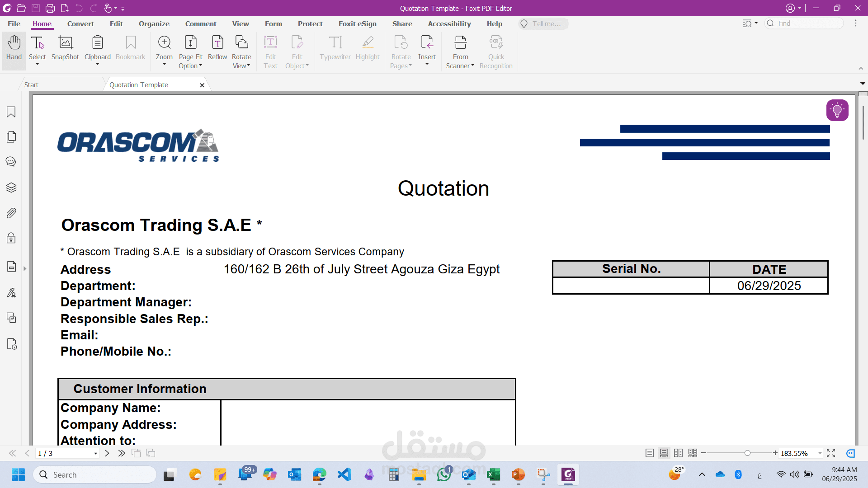Open the Protect ribbon tab
868x488 pixels.
pyautogui.click(x=310, y=23)
